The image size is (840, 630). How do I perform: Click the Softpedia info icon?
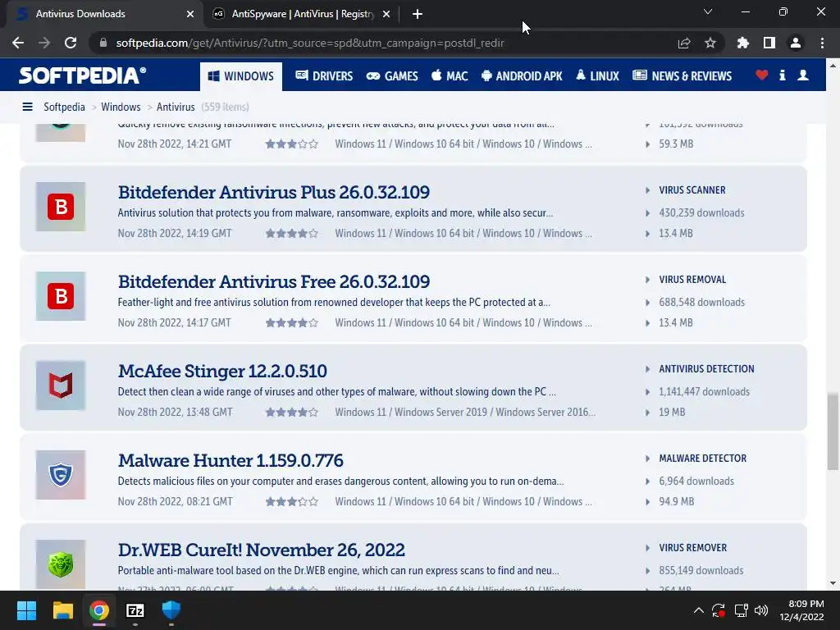782,75
